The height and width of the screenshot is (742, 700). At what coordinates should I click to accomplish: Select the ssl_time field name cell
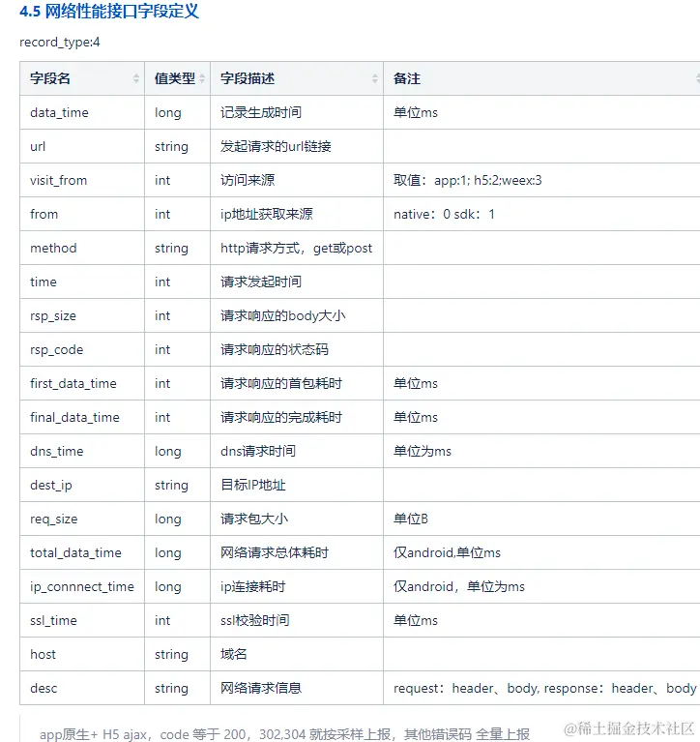pyautogui.click(x=82, y=620)
